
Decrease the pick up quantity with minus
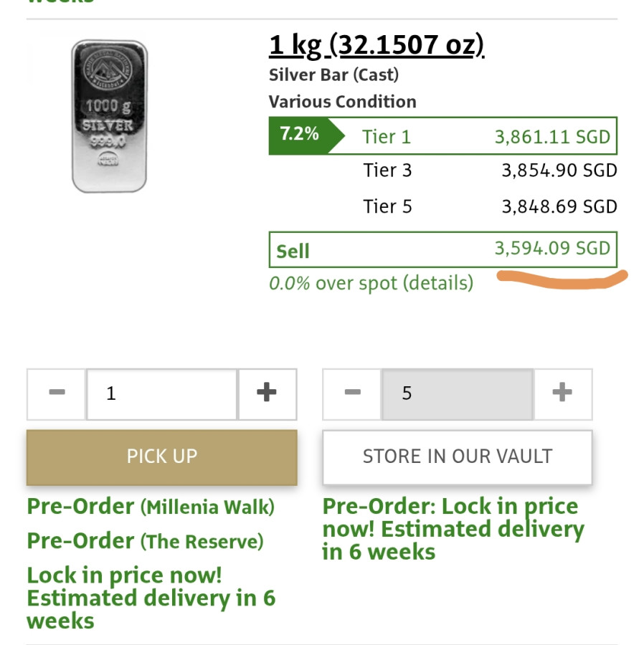[57, 393]
